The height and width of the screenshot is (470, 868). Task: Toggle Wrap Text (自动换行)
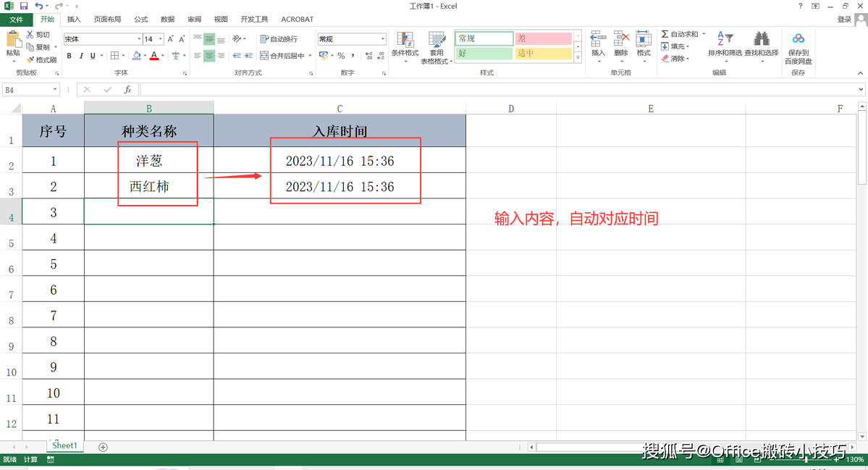279,39
